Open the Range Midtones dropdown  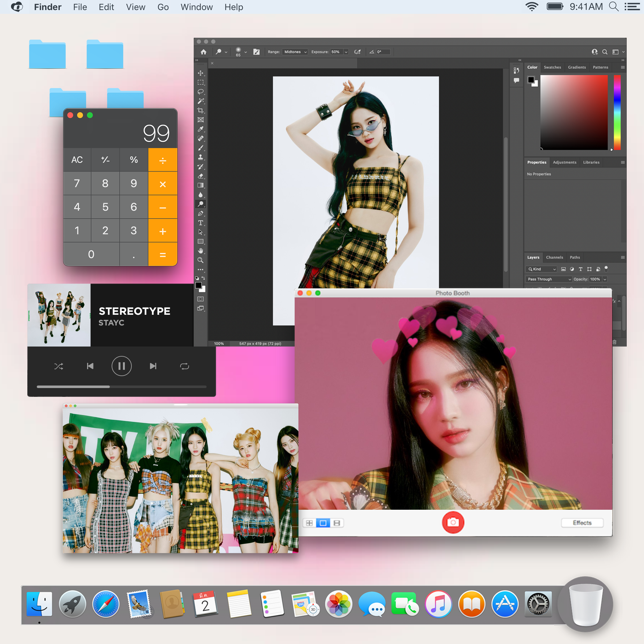(295, 52)
